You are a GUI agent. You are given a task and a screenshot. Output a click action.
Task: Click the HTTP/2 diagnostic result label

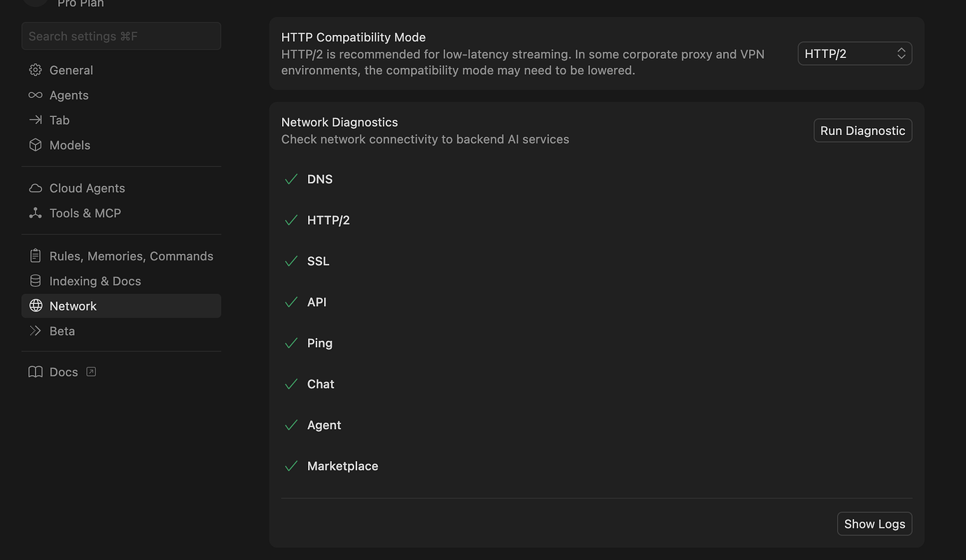tap(328, 220)
